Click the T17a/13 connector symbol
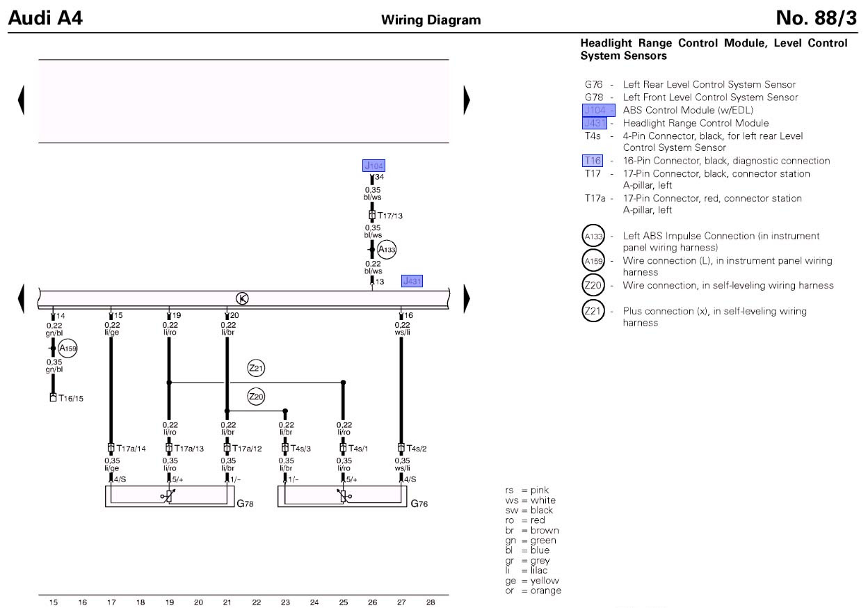The image size is (868, 608). 169,449
